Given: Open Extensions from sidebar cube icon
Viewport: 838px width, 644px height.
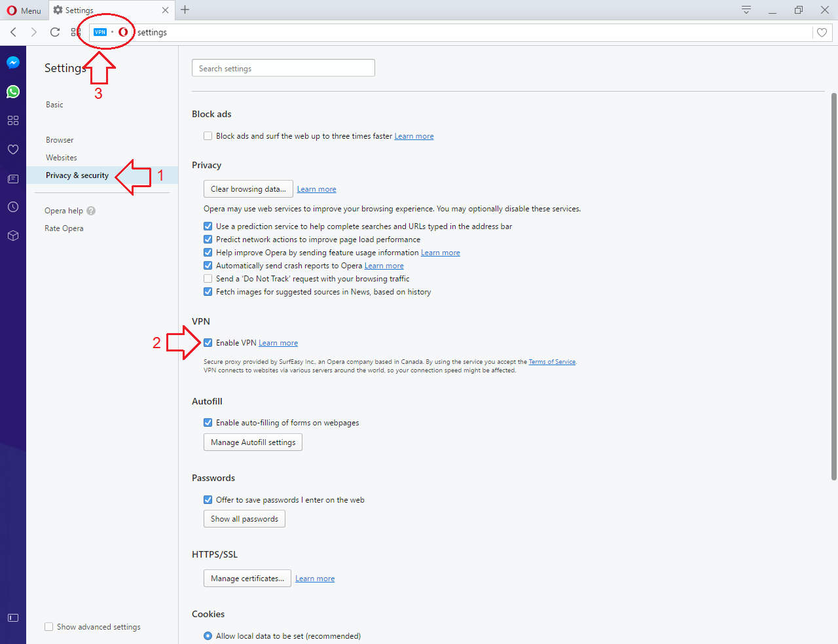Looking at the screenshot, I should point(13,236).
